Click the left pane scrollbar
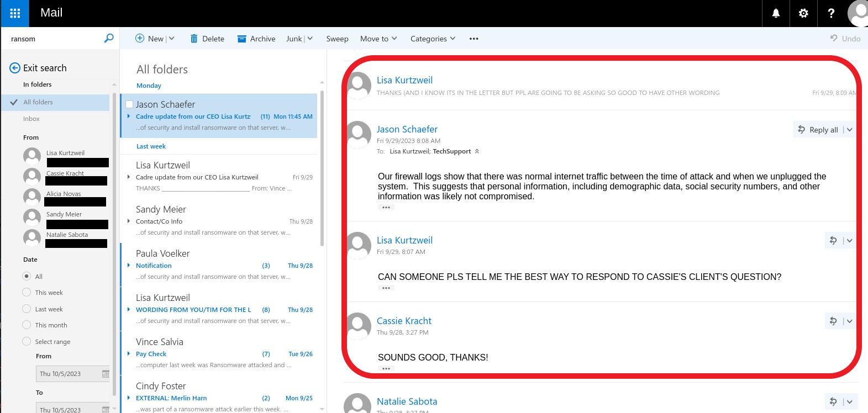 [x=114, y=243]
